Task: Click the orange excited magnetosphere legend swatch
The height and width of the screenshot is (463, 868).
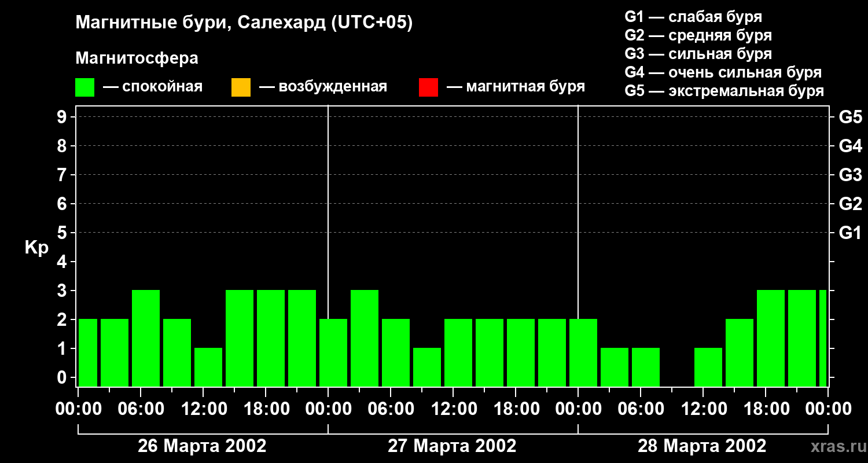Action: [x=241, y=87]
